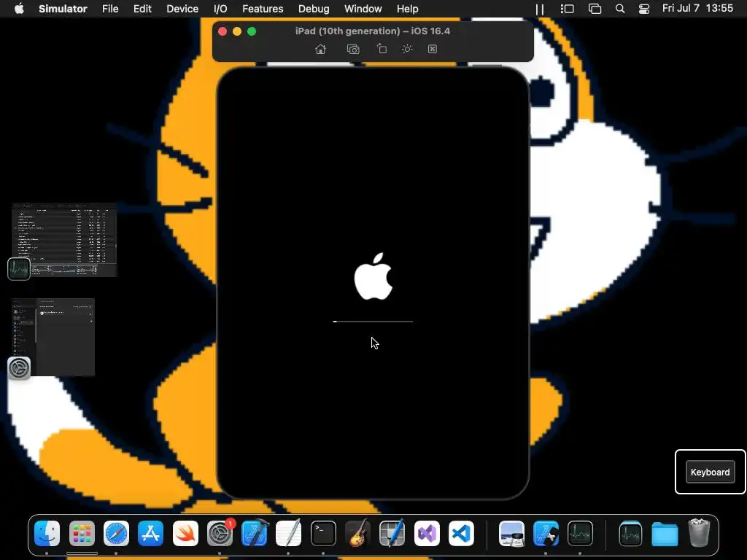Take a screenshot with the camera icon
This screenshot has width=747, height=560.
[353, 49]
